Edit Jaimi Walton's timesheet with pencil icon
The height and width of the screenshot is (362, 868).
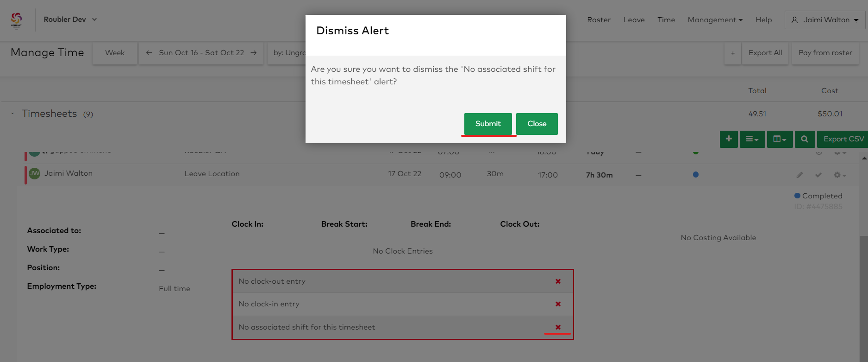[x=799, y=175]
